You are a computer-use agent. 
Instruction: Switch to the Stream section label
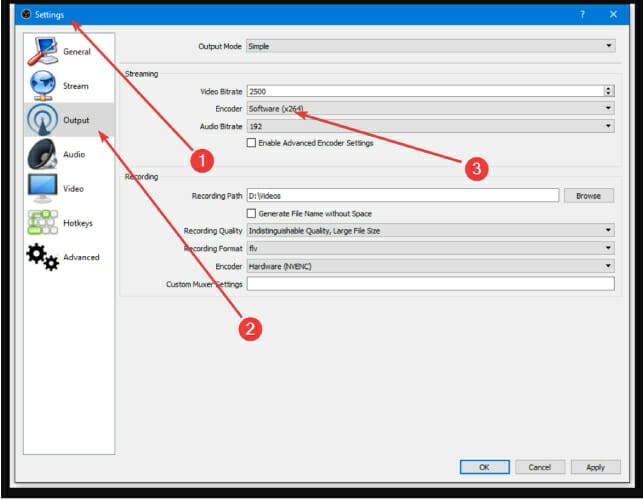75,86
